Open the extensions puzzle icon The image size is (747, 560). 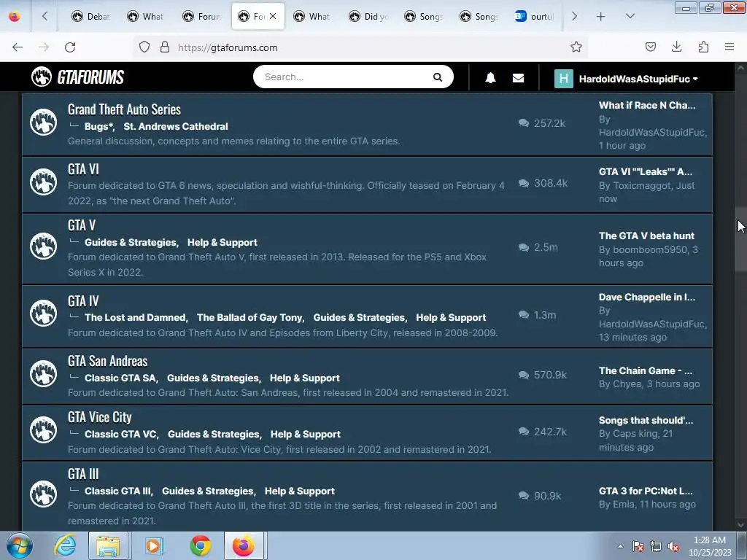click(703, 47)
